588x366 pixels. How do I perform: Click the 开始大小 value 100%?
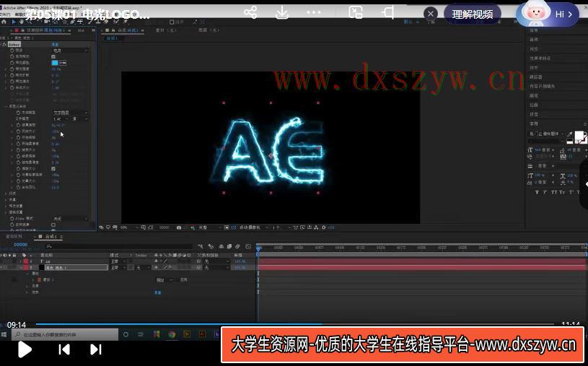[x=56, y=131]
